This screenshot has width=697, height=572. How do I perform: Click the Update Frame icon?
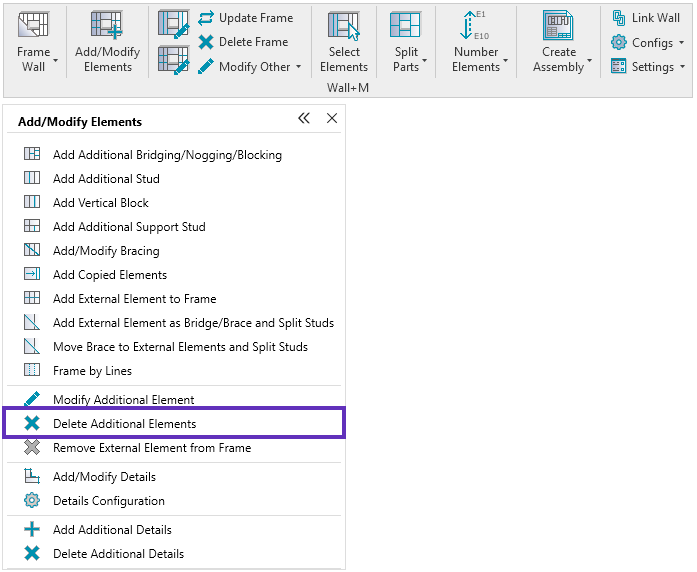point(206,18)
